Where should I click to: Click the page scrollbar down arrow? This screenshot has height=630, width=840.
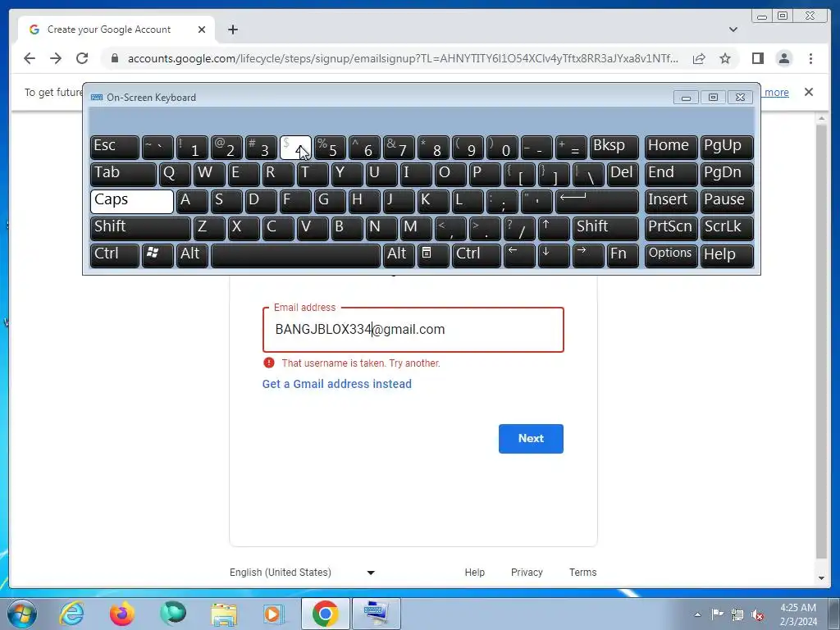(x=822, y=578)
